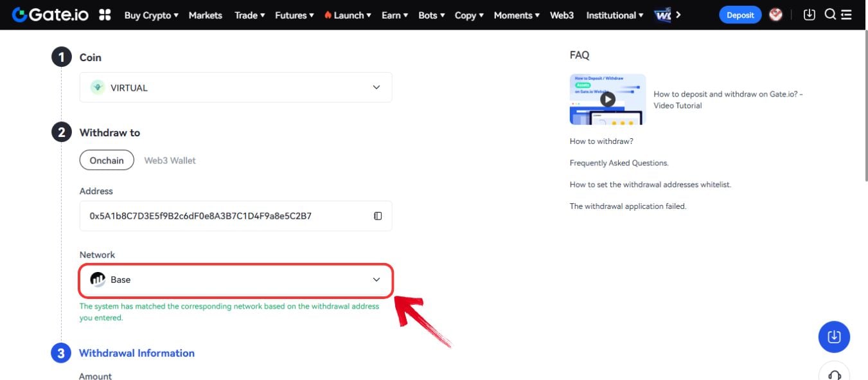Open the Copy menu

coord(470,15)
